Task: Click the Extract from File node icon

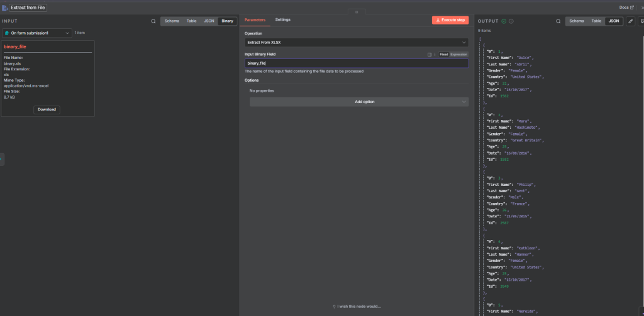Action: coord(5,7)
